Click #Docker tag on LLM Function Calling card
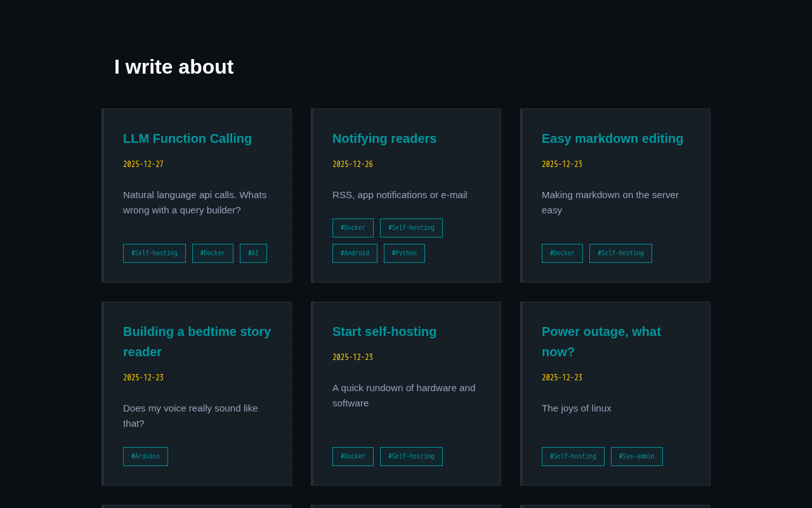This screenshot has width=812, height=508. coord(213,253)
